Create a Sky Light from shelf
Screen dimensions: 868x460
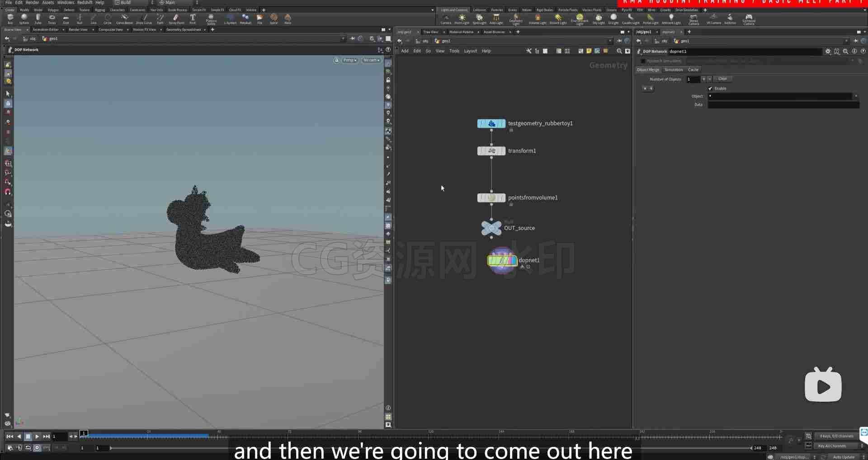coord(598,19)
